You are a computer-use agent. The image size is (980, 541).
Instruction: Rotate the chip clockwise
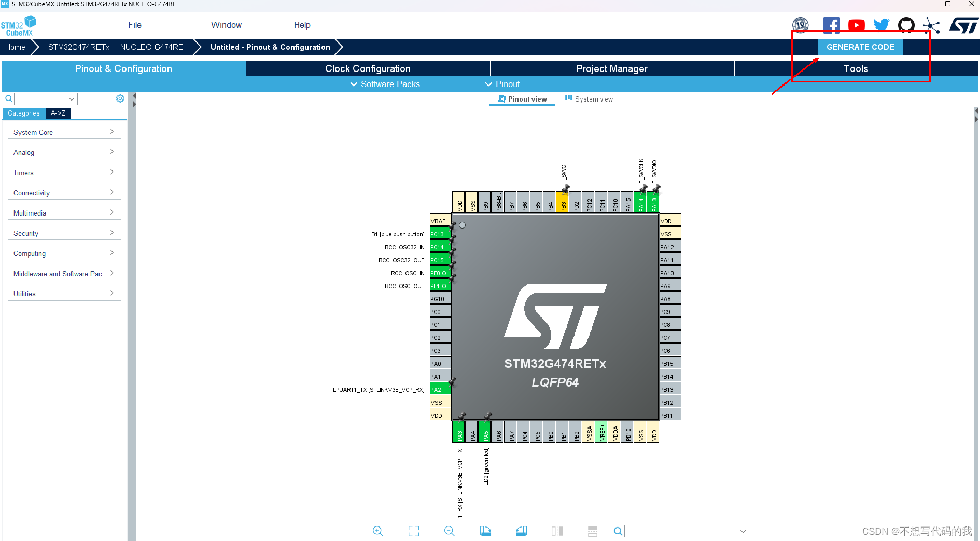(x=485, y=531)
